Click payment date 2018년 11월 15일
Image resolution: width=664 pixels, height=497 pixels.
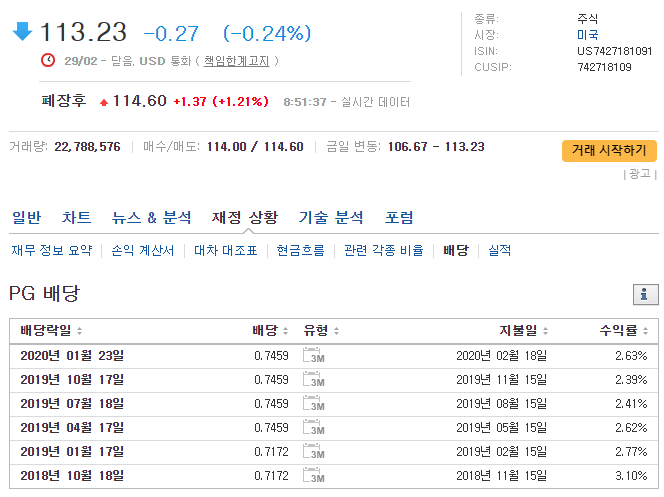click(501, 476)
